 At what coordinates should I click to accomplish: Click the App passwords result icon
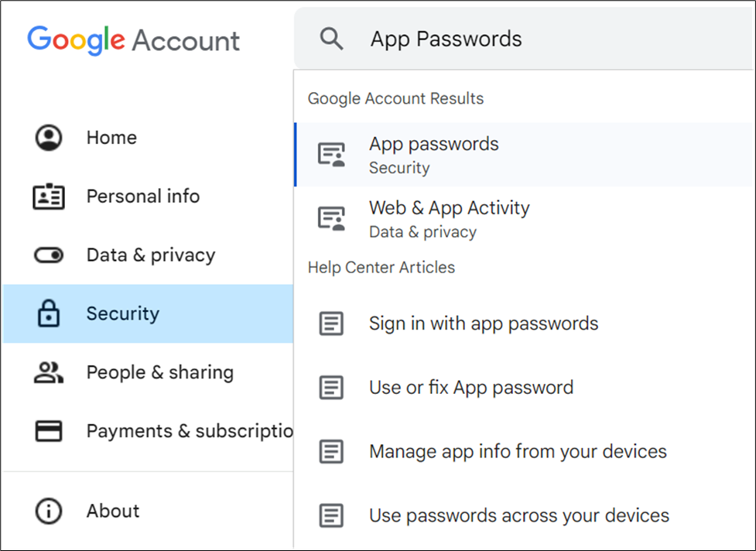[332, 155]
